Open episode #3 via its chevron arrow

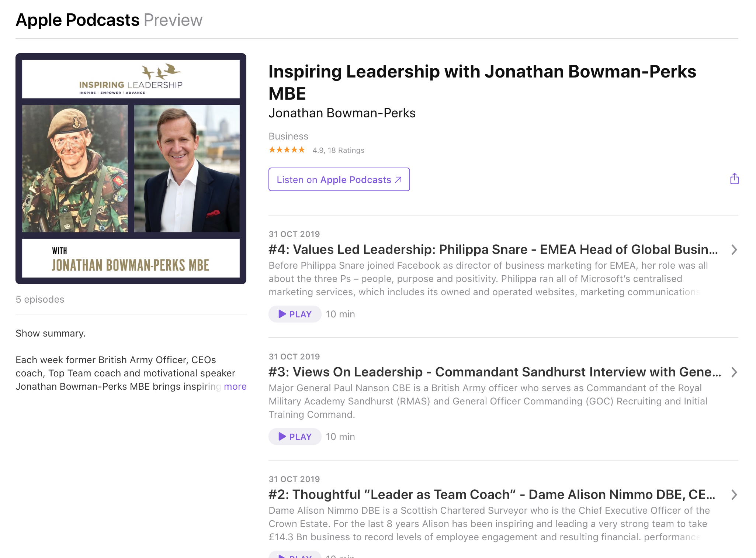point(734,372)
